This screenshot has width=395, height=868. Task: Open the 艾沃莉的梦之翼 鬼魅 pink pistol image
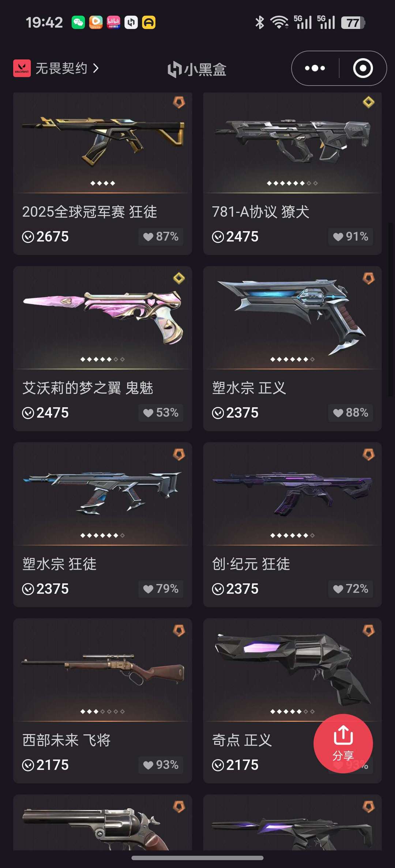103,317
